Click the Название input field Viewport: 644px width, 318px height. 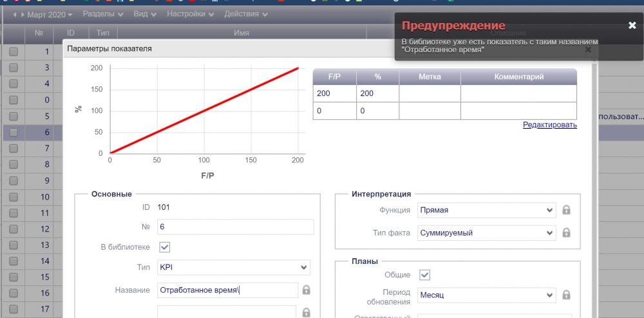pyautogui.click(x=227, y=290)
